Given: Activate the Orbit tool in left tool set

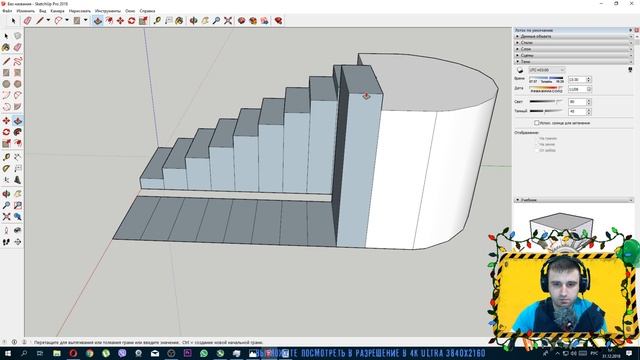Looking at the screenshot, I should [x=6, y=194].
